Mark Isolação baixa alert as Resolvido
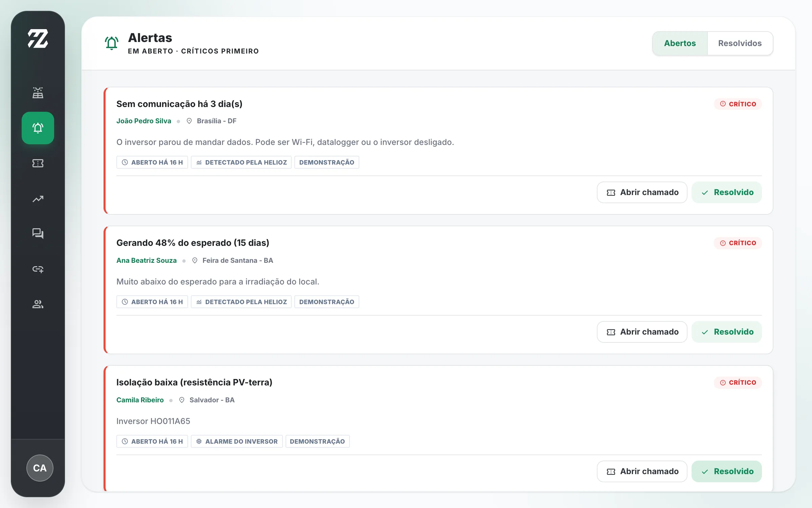The height and width of the screenshot is (508, 812). point(727,471)
